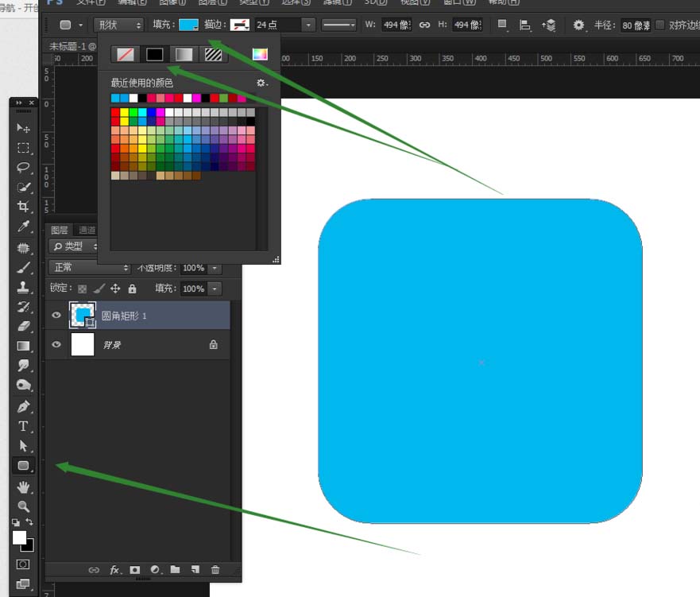
Task: Hide the 圆角矩形 1 layer
Action: tap(56, 316)
